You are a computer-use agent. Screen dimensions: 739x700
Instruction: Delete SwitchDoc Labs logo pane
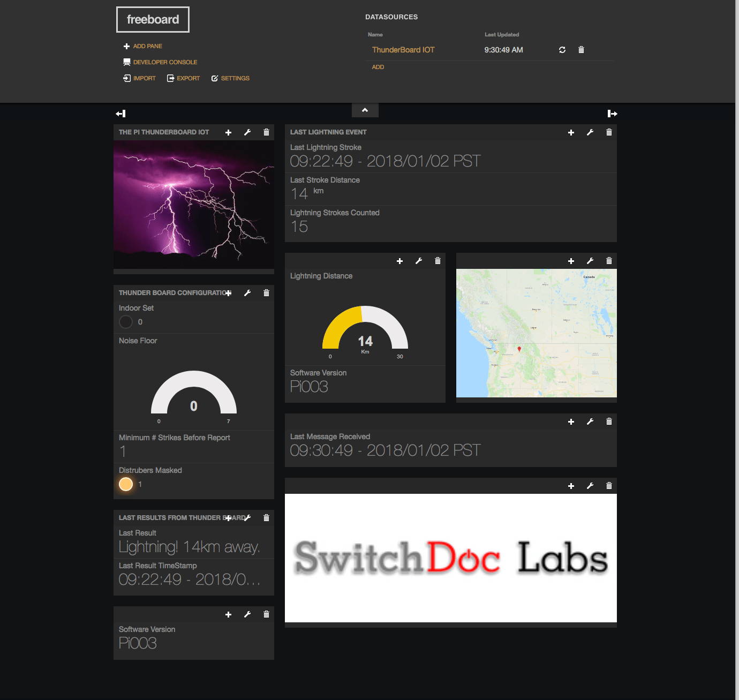(609, 486)
